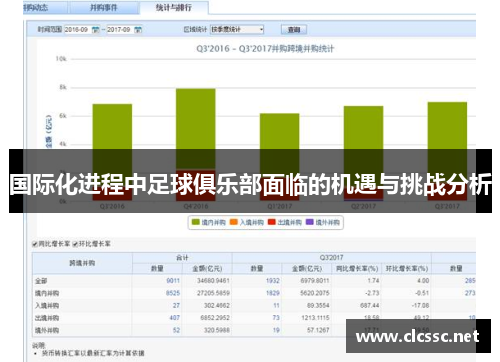
Task: Toggle the 出境并购 red legend swatch
Action: pyautogui.click(x=272, y=222)
